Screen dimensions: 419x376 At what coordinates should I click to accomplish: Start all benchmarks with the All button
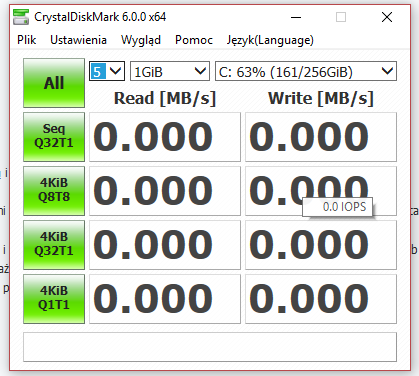pos(54,83)
